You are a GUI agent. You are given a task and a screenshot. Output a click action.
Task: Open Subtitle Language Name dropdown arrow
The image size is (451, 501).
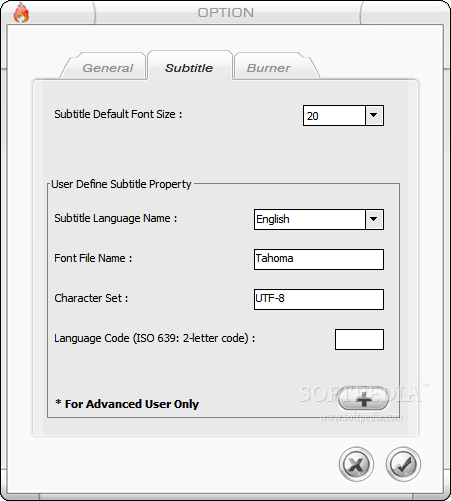[374, 219]
